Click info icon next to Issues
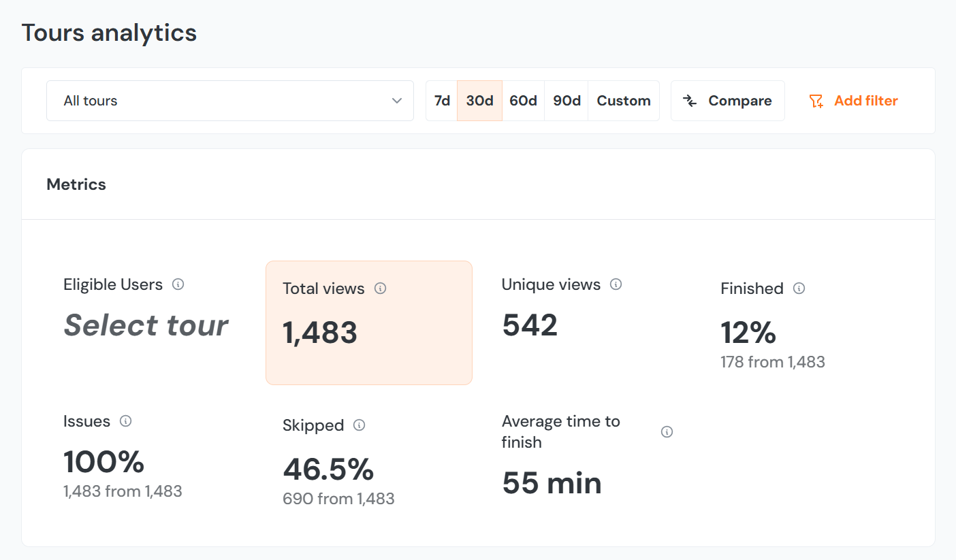The height and width of the screenshot is (560, 956). coord(125,421)
